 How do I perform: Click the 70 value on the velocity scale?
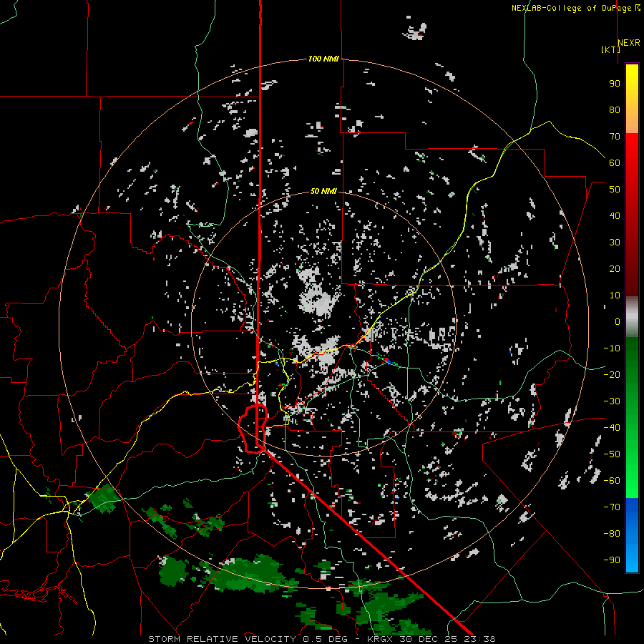(615, 137)
